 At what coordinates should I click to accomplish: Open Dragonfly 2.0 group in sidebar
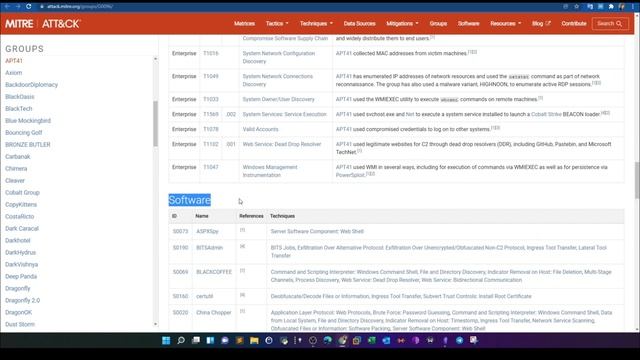tap(22, 300)
